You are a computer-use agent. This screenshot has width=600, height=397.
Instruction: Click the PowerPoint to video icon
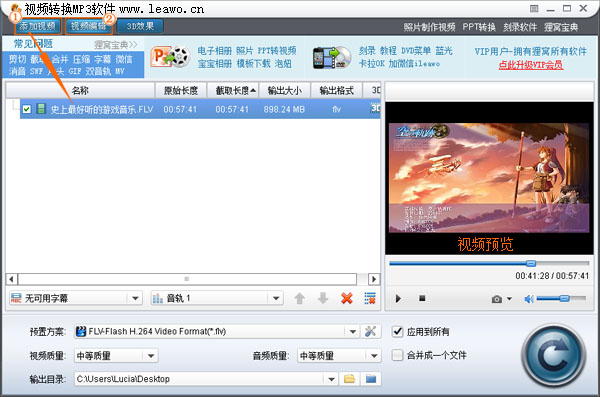(170, 57)
